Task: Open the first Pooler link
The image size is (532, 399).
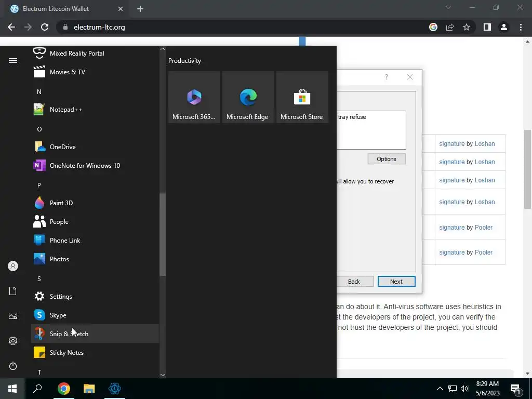Action: 484,228
